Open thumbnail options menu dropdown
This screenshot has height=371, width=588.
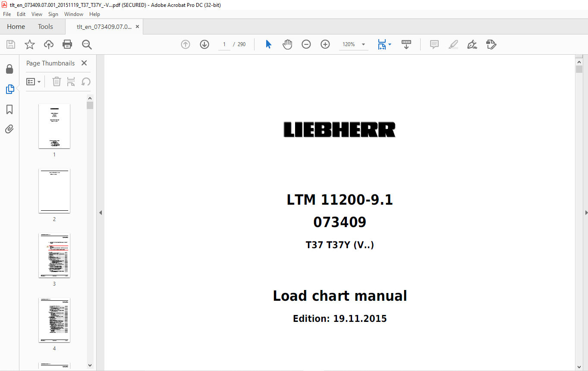(x=34, y=81)
